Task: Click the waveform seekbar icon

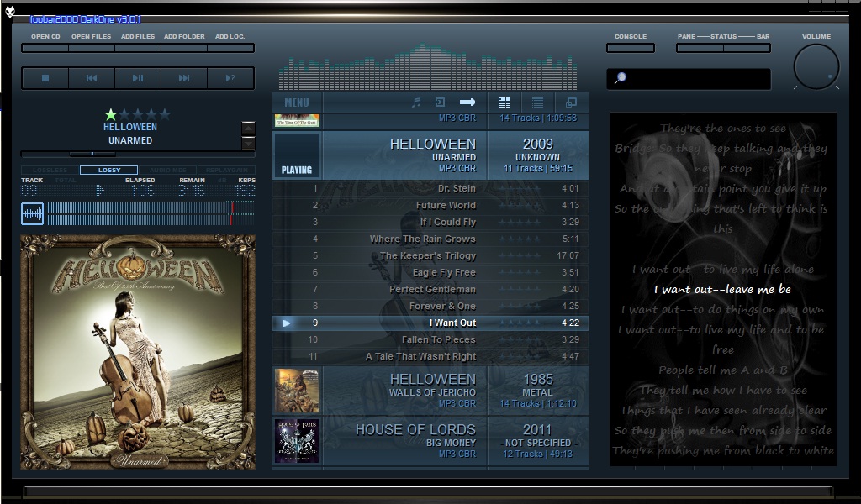Action: (x=33, y=214)
